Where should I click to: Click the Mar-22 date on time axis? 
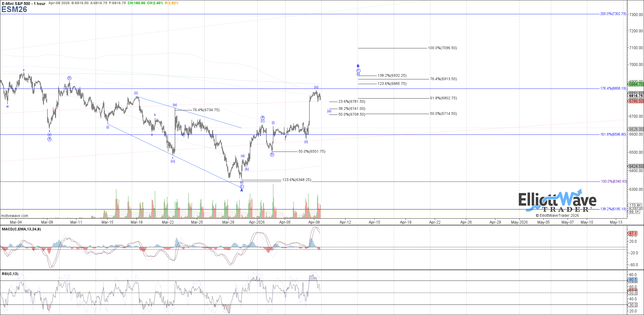click(168, 222)
